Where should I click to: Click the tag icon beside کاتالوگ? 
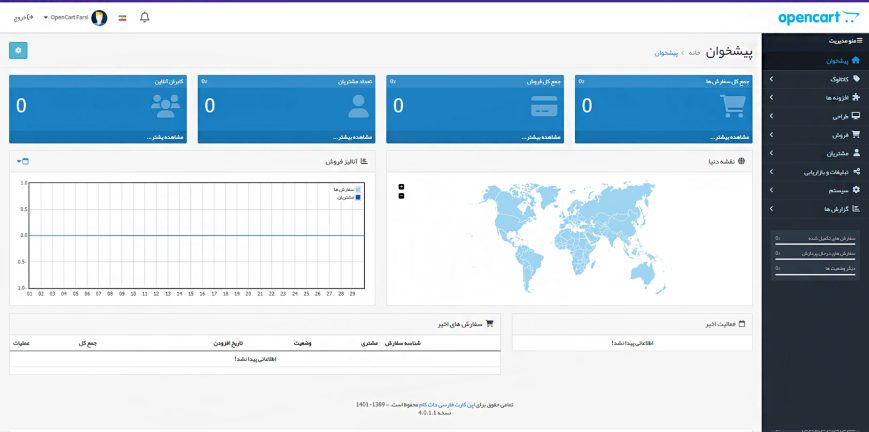(x=856, y=79)
